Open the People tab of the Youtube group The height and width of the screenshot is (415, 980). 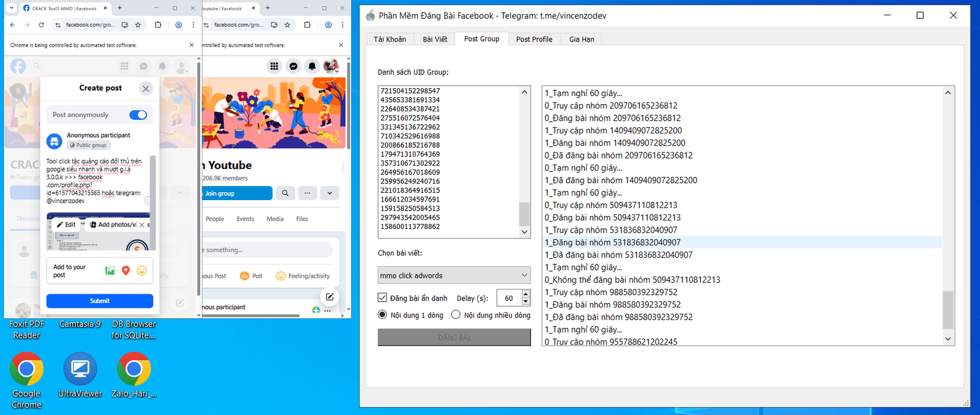tap(215, 219)
